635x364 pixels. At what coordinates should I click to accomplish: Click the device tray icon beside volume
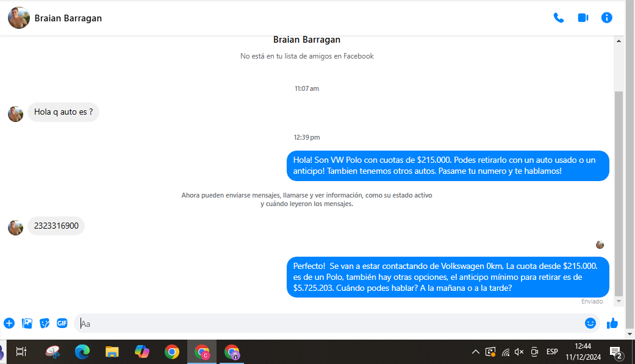click(x=534, y=352)
